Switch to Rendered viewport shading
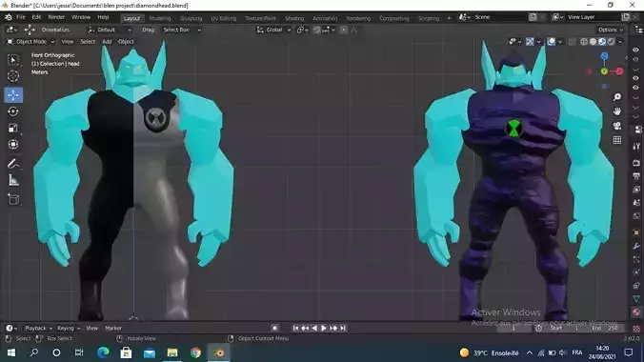Viewport: 644px width, 362px height. [611, 42]
